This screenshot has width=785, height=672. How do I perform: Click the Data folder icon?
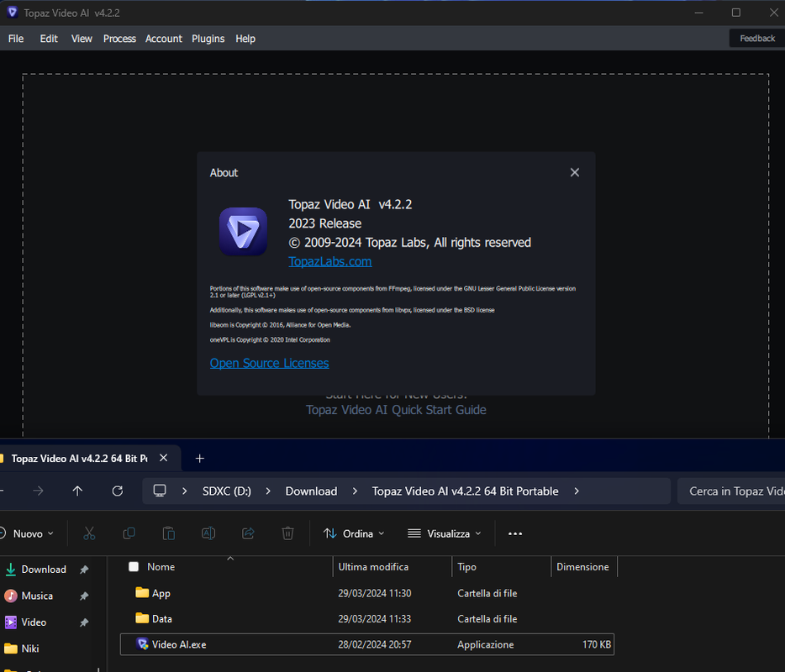tap(142, 618)
